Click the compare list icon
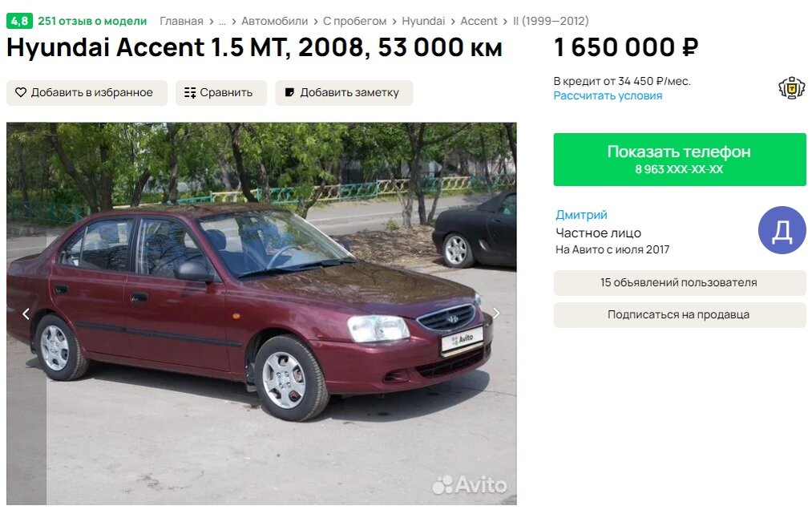This screenshot has height=510, width=812. click(190, 93)
